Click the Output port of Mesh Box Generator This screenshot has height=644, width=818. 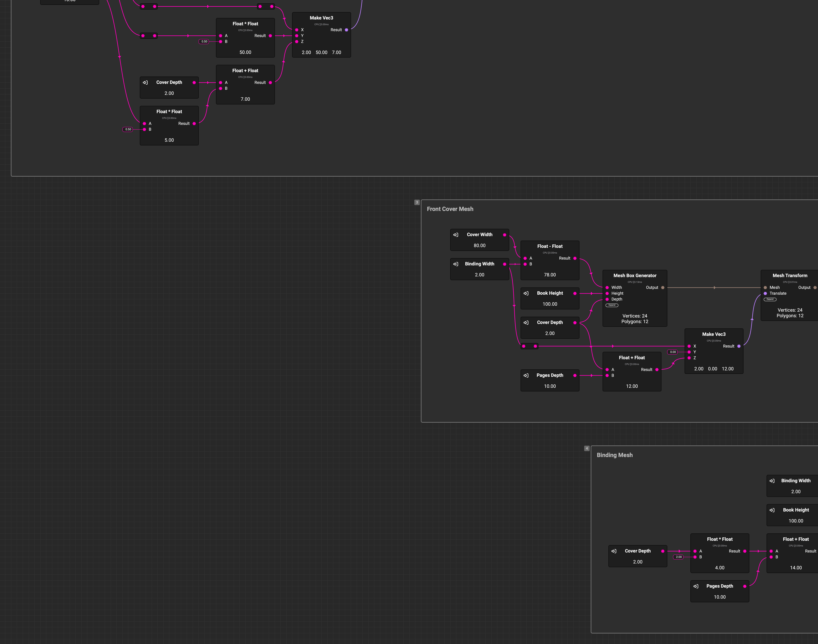(x=663, y=288)
